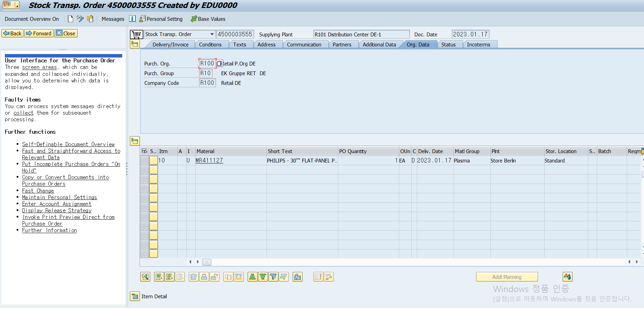Open material link MR411127
Screen dimensions: 644x309
click(209, 160)
